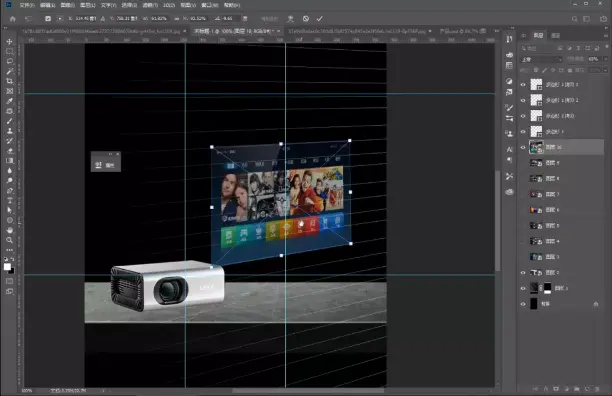The width and height of the screenshot is (612, 396).
Task: Commit the transform with the checkmark
Action: point(320,18)
